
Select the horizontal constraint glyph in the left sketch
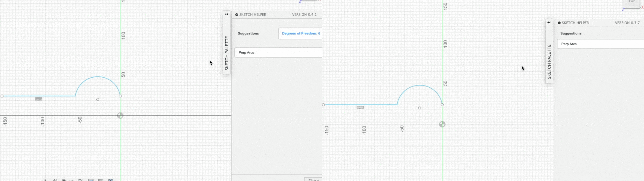38,99
